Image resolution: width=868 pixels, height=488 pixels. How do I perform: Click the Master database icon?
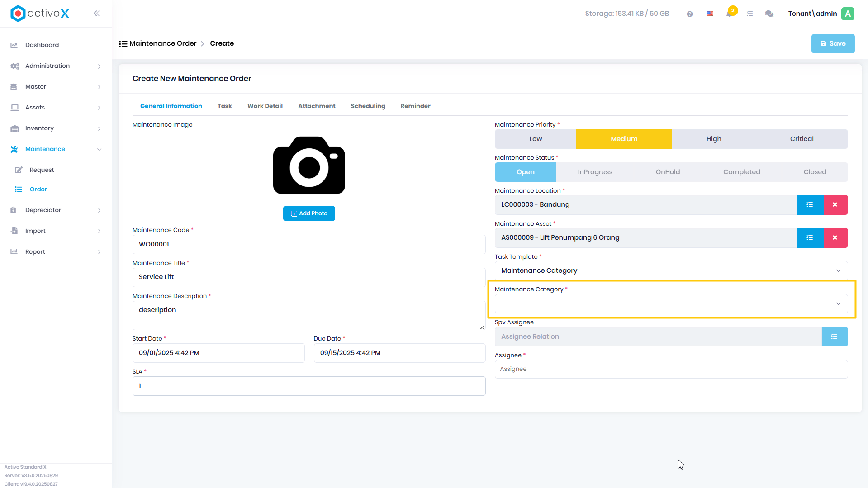tap(14, 87)
